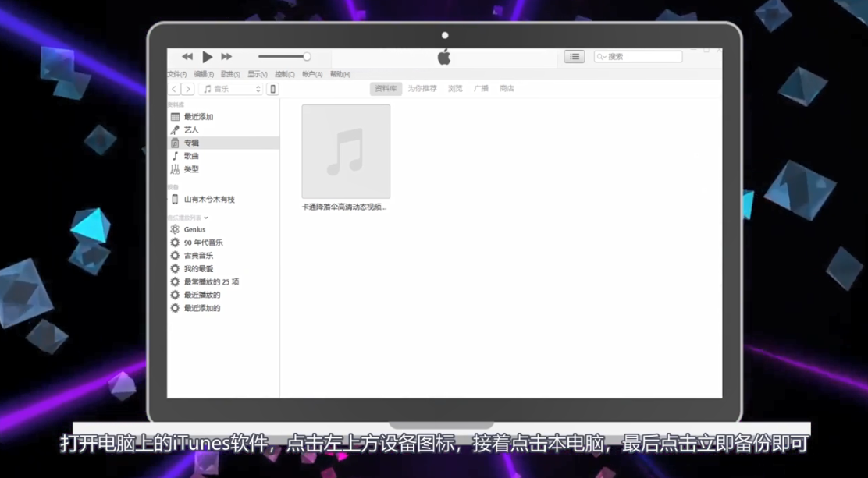Go back with the left arrow button

tap(174, 89)
